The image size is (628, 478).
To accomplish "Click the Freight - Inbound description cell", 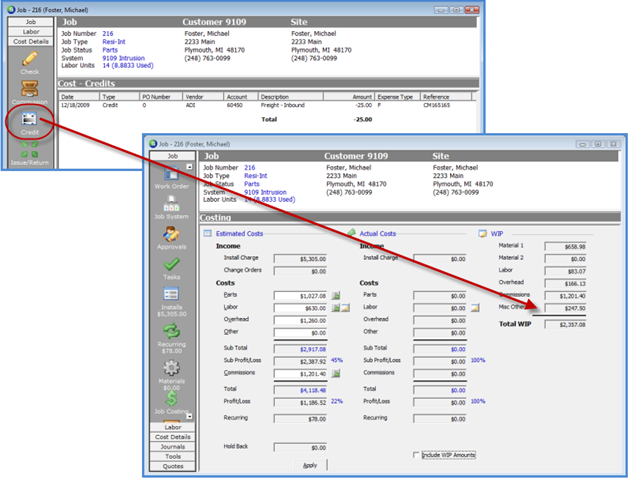I will pos(283,105).
